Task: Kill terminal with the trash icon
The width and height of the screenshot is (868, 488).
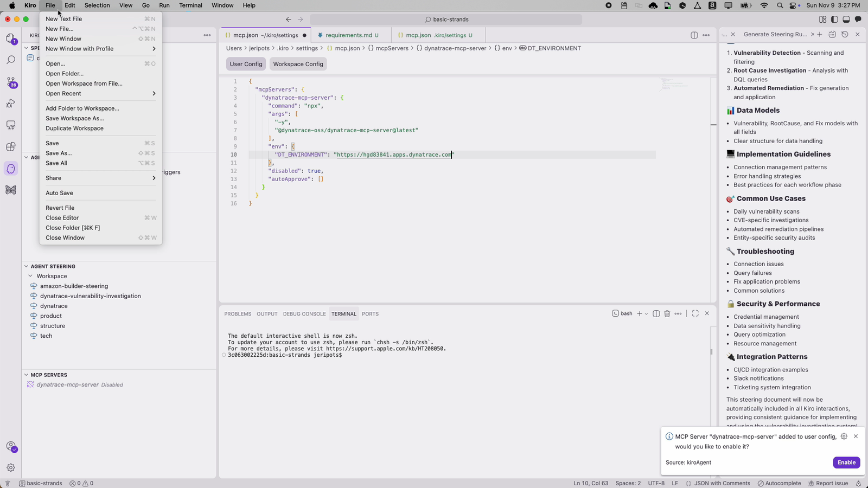Action: 667,313
